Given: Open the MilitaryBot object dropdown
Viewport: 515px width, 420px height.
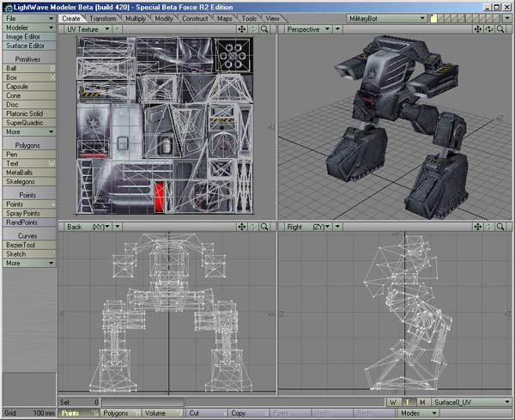Looking at the screenshot, I should pos(386,17).
